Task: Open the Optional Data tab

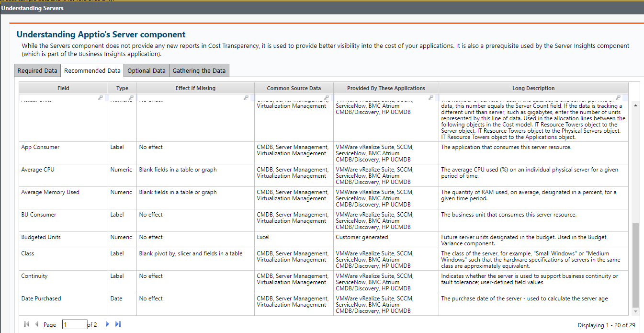Action: pyautogui.click(x=147, y=70)
